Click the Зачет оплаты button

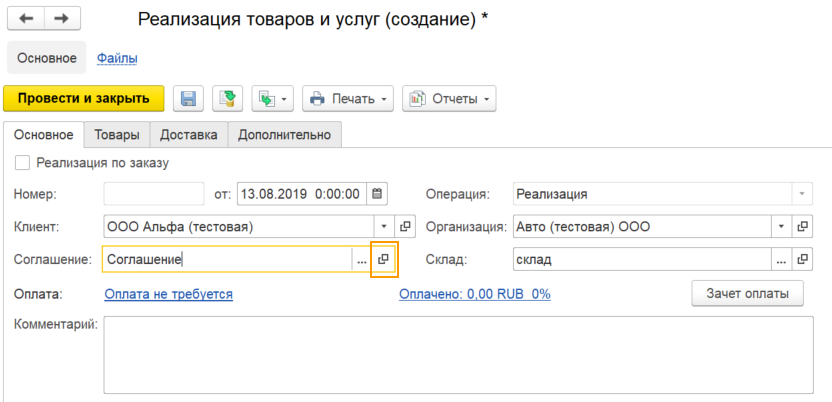pyautogui.click(x=748, y=293)
